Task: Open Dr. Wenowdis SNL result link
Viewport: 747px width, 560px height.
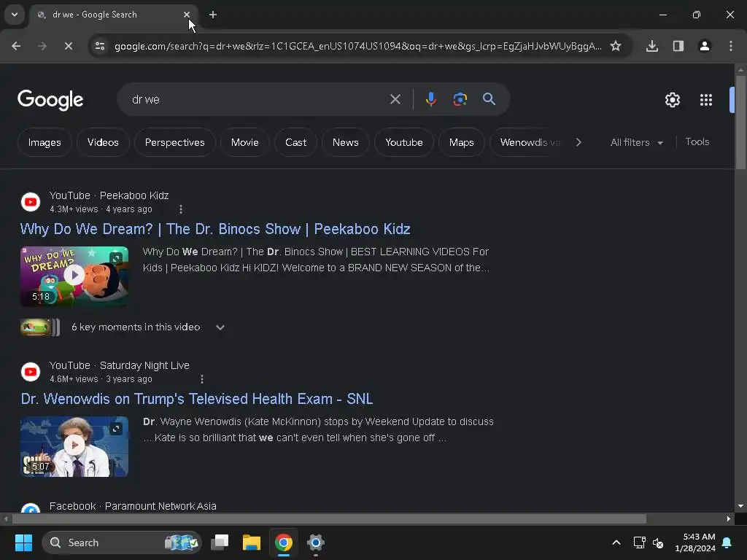Action: (x=197, y=399)
